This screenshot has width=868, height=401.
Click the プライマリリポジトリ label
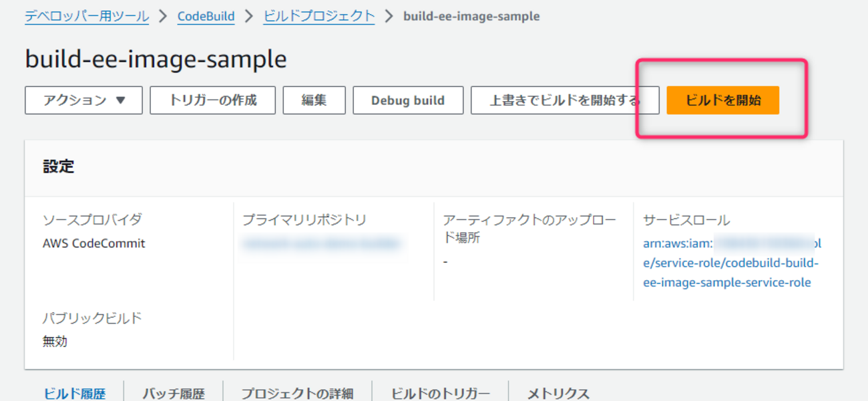[x=304, y=220]
